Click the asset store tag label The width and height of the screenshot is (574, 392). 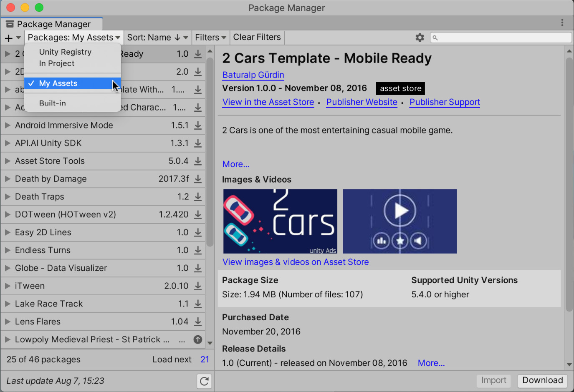(400, 88)
